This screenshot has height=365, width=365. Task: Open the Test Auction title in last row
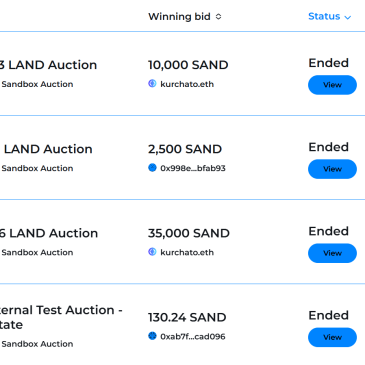[x=61, y=317]
